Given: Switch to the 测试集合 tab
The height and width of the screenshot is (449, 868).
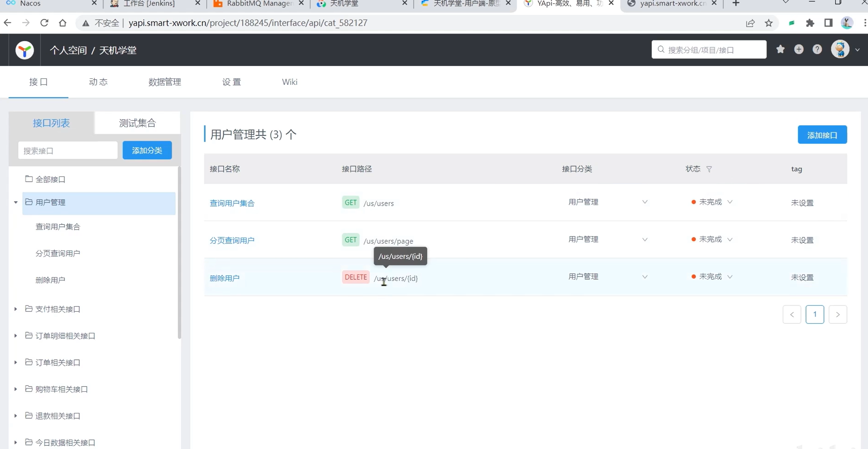Looking at the screenshot, I should 137,123.
